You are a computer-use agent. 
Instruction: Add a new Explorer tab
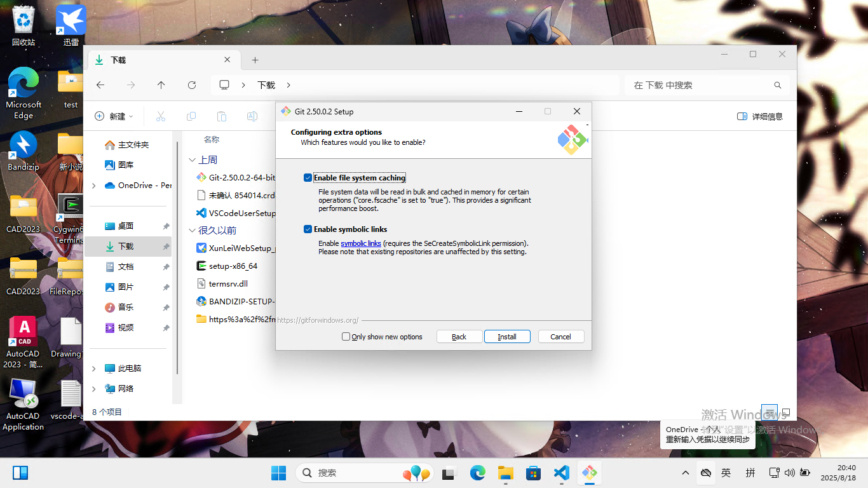pyautogui.click(x=255, y=60)
